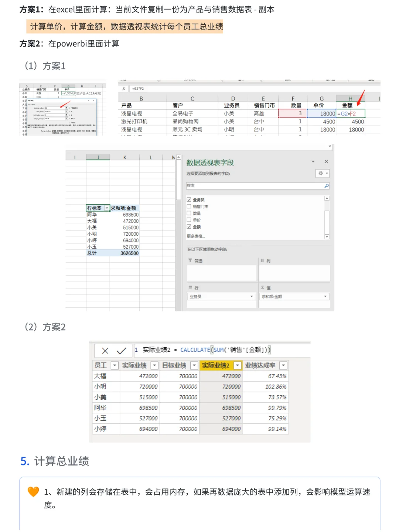Open the 行标签 filter dropdown

click(107, 208)
